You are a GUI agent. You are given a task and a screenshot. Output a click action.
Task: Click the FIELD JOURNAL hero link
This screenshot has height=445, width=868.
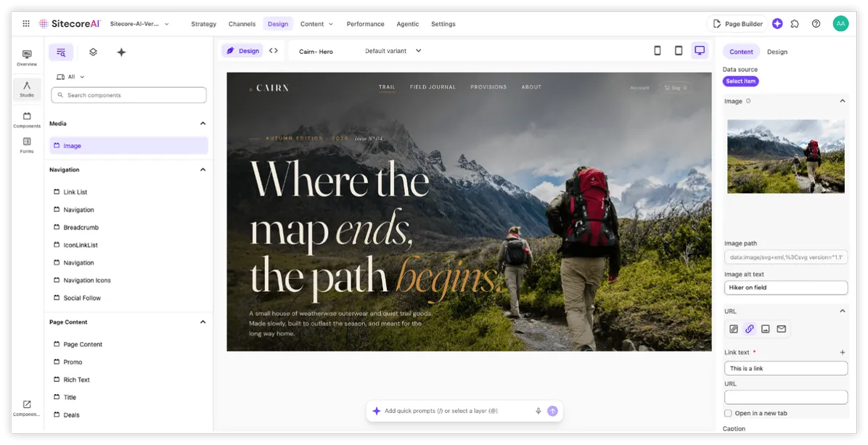tap(433, 87)
